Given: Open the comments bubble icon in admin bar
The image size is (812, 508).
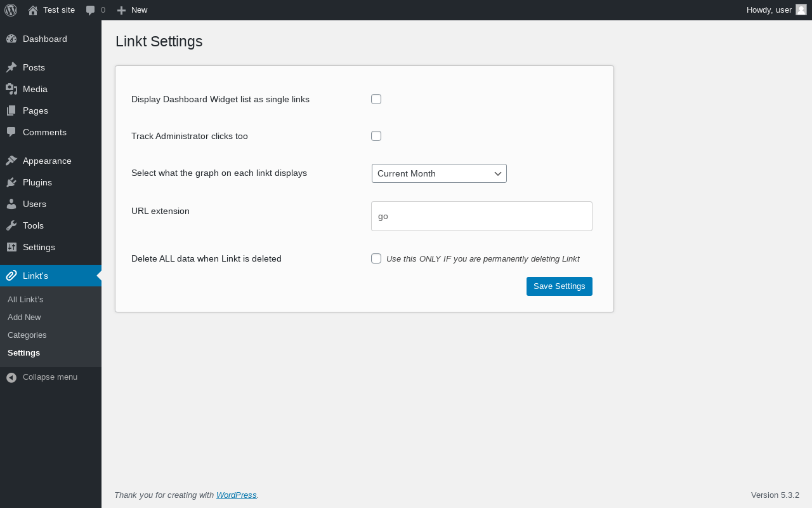Looking at the screenshot, I should (91, 10).
